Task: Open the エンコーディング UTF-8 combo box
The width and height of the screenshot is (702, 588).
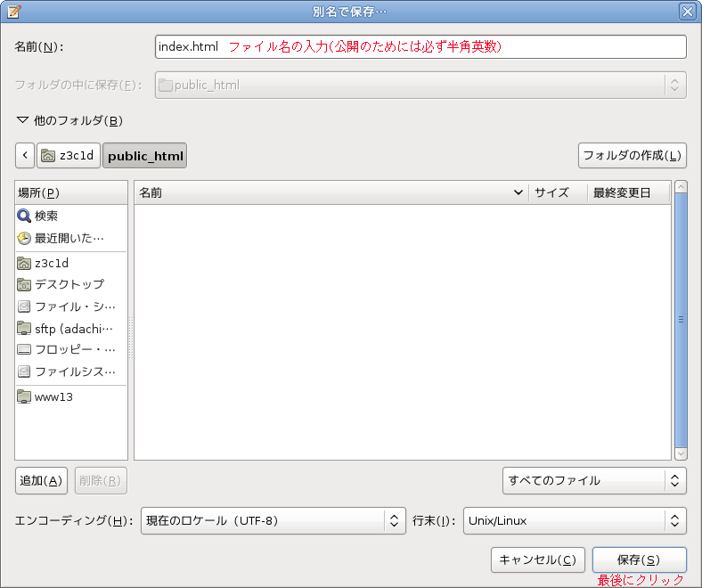Action: pyautogui.click(x=273, y=520)
